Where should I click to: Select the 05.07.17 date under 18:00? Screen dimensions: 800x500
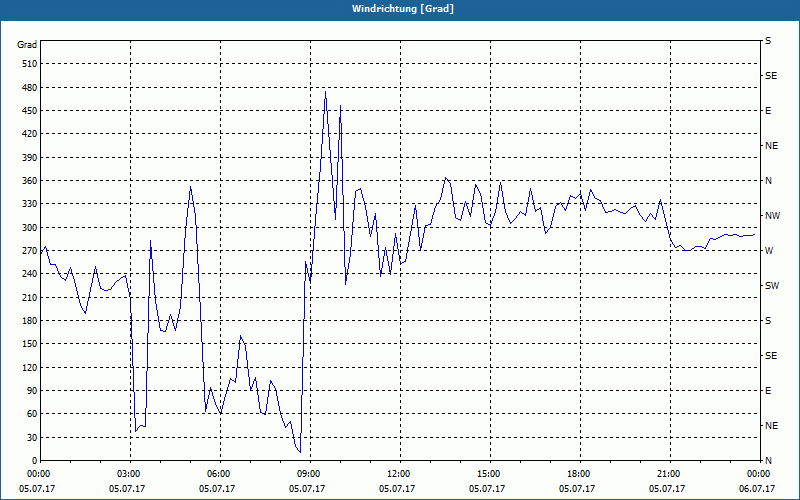[x=577, y=489]
